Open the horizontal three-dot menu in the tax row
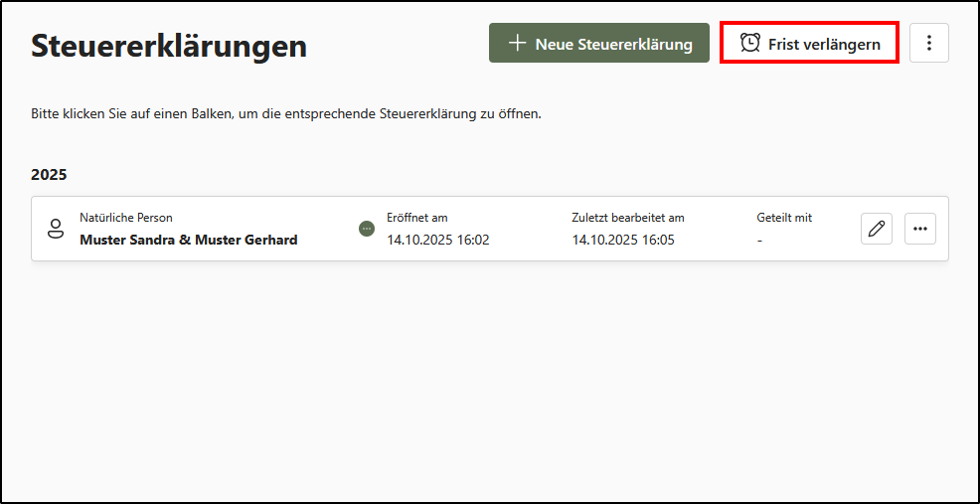980x504 pixels. point(919,229)
